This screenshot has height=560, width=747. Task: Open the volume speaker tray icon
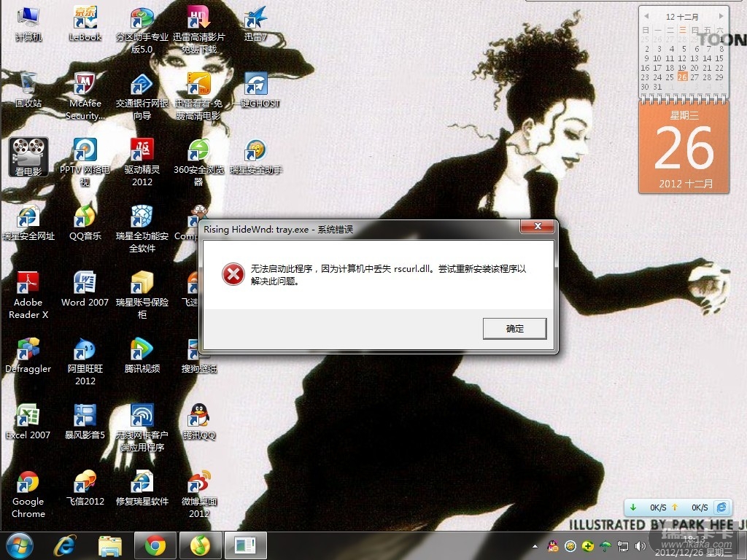point(640,546)
